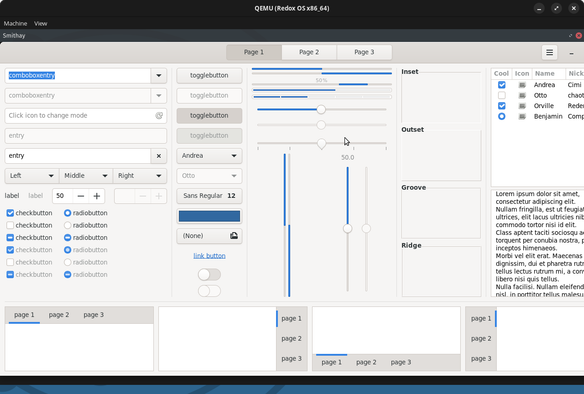Open the Andrea combo box

(x=209, y=156)
